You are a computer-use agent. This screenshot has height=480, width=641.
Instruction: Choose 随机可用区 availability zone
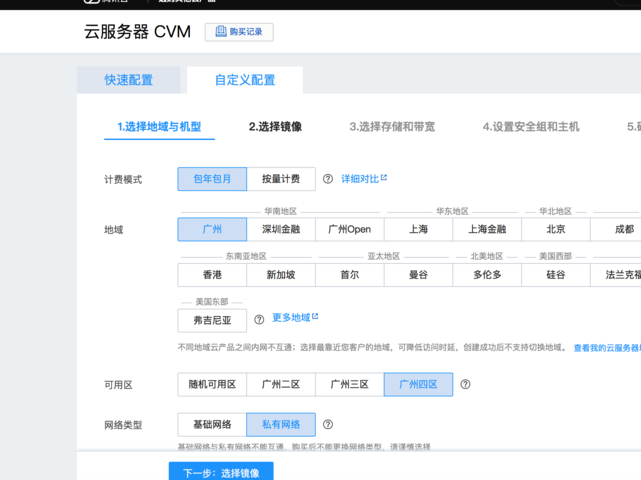212,384
